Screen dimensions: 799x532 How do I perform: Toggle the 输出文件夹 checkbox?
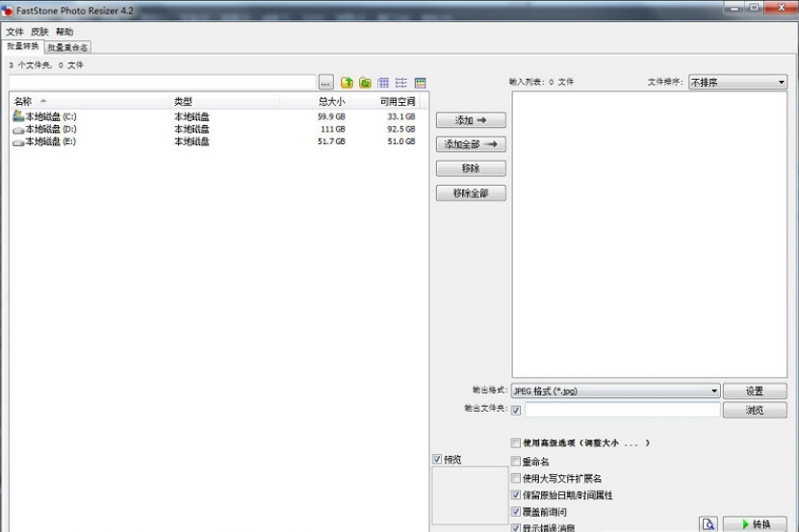click(516, 410)
